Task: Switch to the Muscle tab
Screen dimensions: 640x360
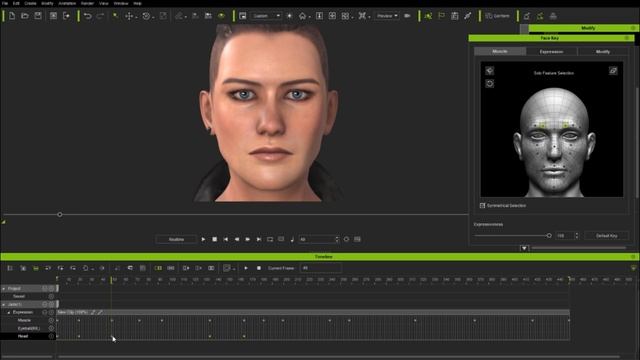Action: point(500,51)
